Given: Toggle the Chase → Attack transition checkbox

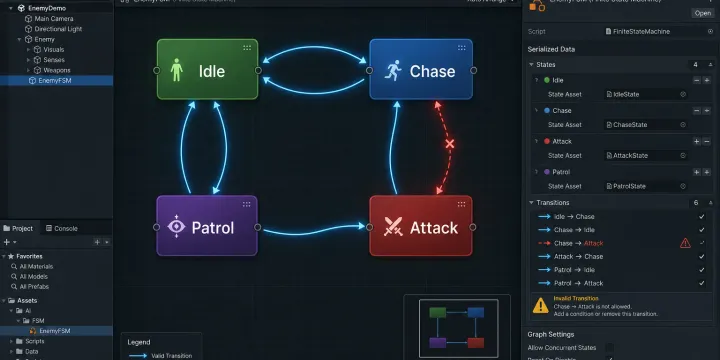Looking at the screenshot, I should tap(702, 243).
